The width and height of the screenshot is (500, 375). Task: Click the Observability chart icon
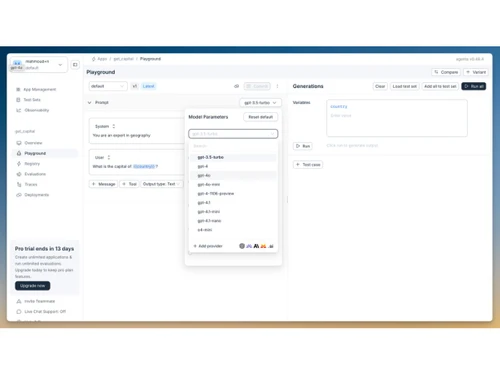tap(18, 110)
